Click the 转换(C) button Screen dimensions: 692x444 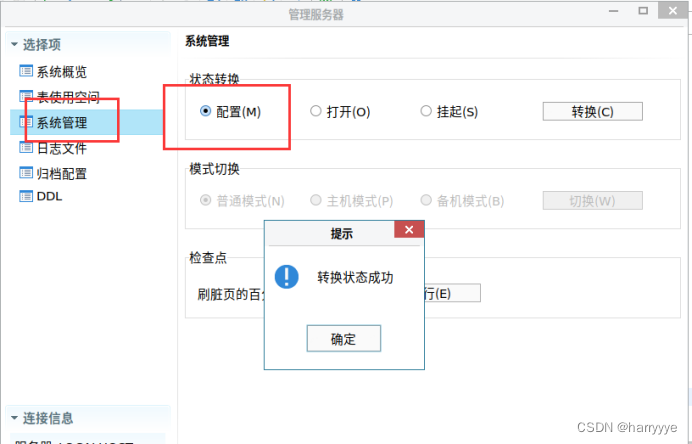click(592, 111)
